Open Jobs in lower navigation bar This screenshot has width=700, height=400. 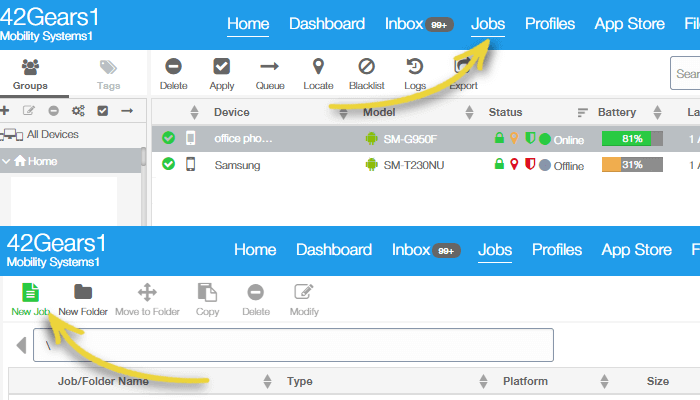pos(495,250)
